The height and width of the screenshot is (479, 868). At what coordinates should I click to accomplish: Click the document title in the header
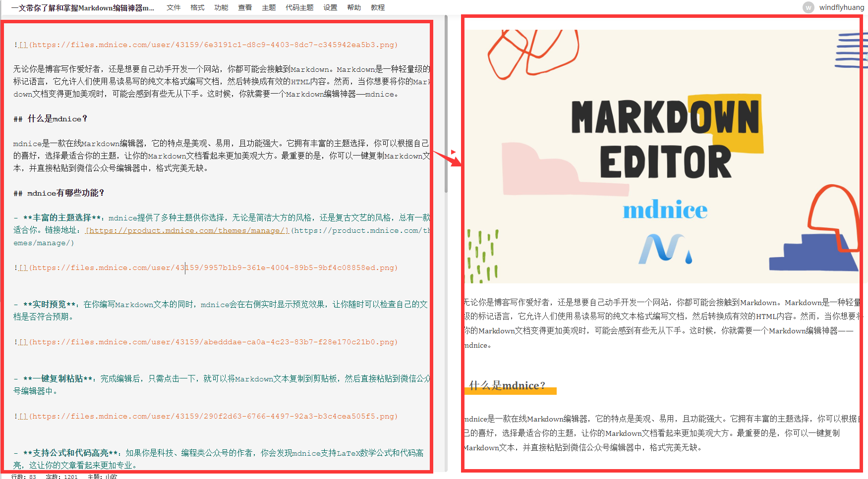coord(83,8)
